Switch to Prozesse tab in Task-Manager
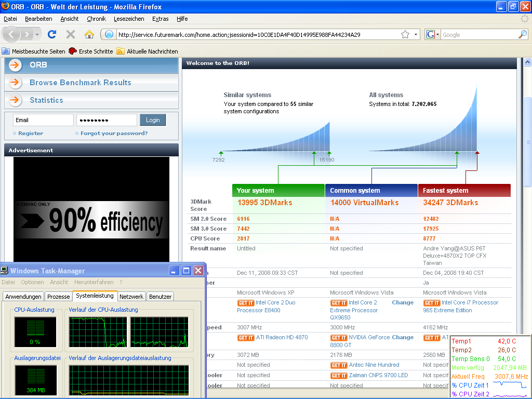The width and height of the screenshot is (532, 399). pos(58,297)
